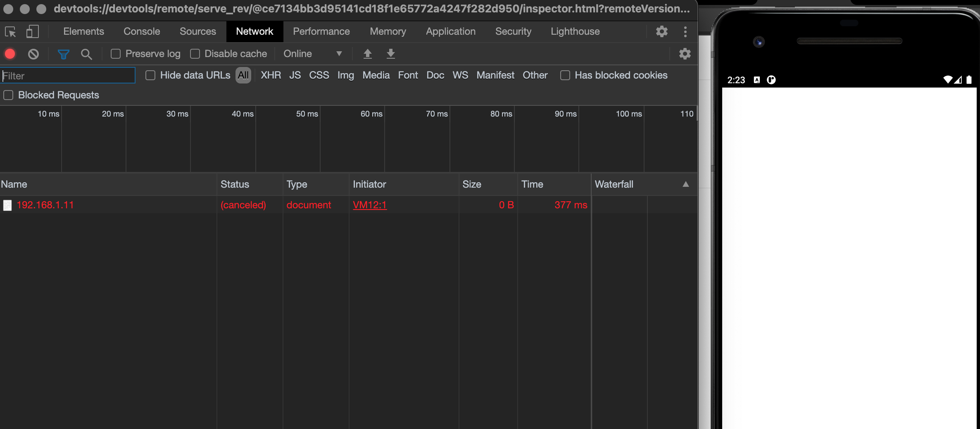Open the VM12:1 initiator link

pyautogui.click(x=369, y=205)
